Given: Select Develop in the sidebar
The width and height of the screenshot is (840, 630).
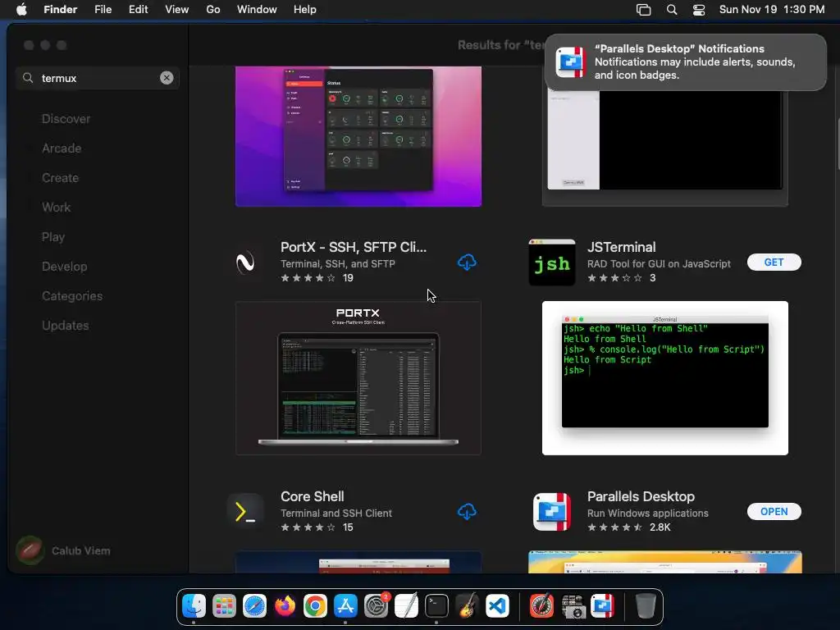Looking at the screenshot, I should pos(64,267).
